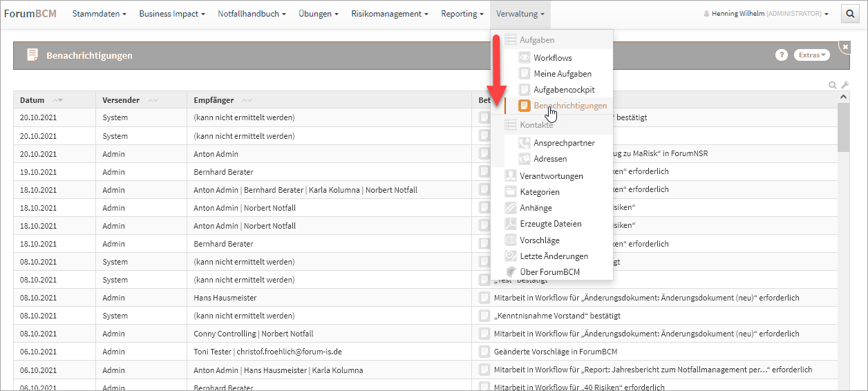
Task: Click the Letzte Änderungen clock icon
Action: (x=511, y=256)
